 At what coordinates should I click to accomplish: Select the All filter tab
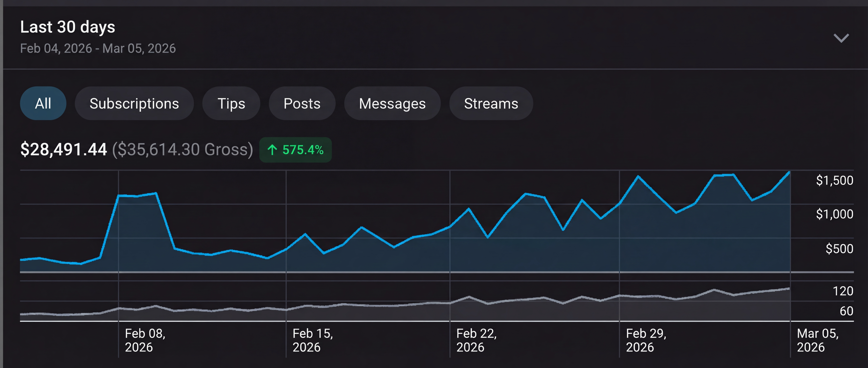(43, 103)
